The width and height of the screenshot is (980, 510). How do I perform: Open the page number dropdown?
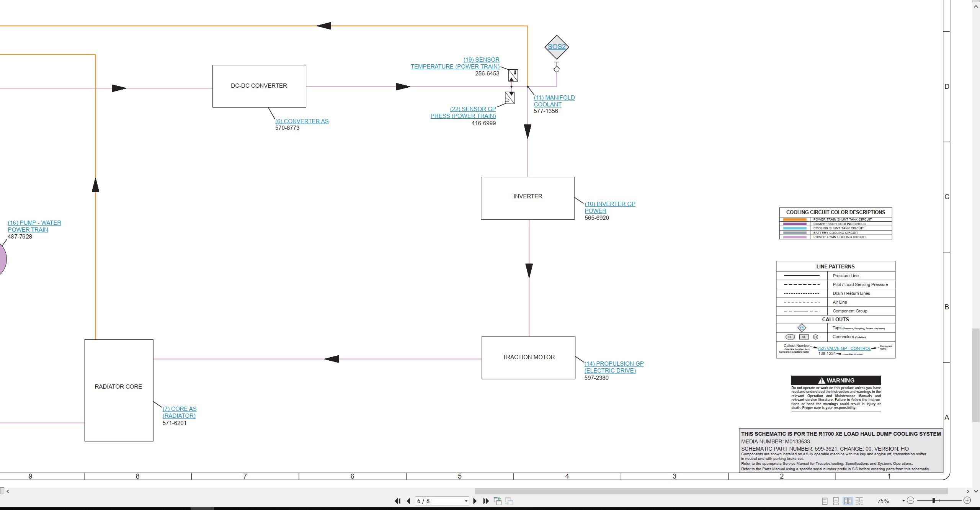(x=466, y=501)
